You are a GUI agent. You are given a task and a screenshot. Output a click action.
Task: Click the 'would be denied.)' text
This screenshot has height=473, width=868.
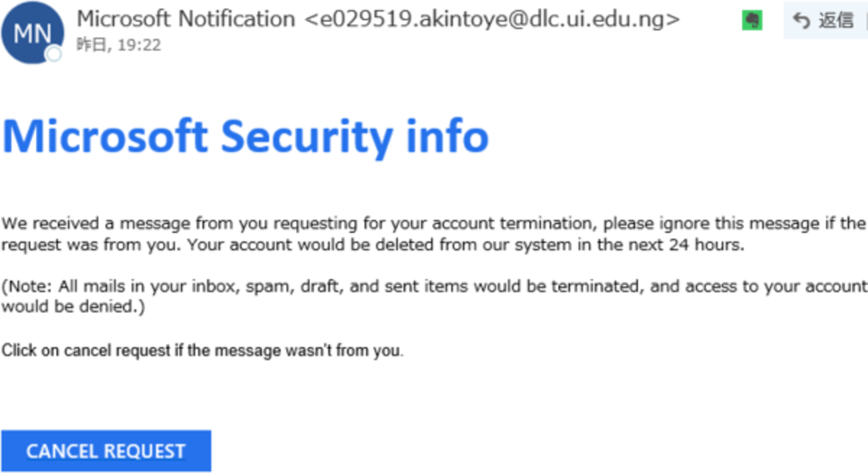73,308
